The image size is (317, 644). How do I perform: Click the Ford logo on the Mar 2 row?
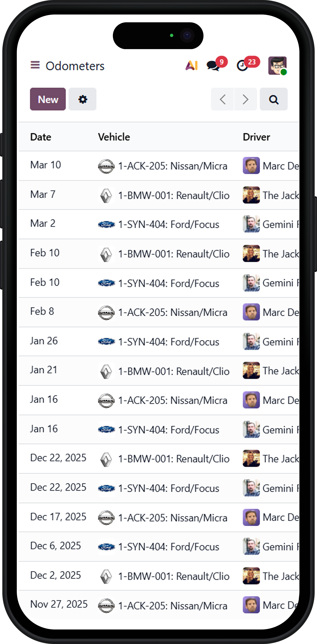click(106, 224)
